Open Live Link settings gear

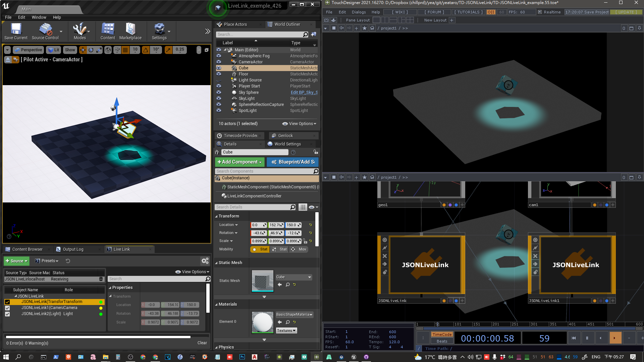click(x=205, y=261)
